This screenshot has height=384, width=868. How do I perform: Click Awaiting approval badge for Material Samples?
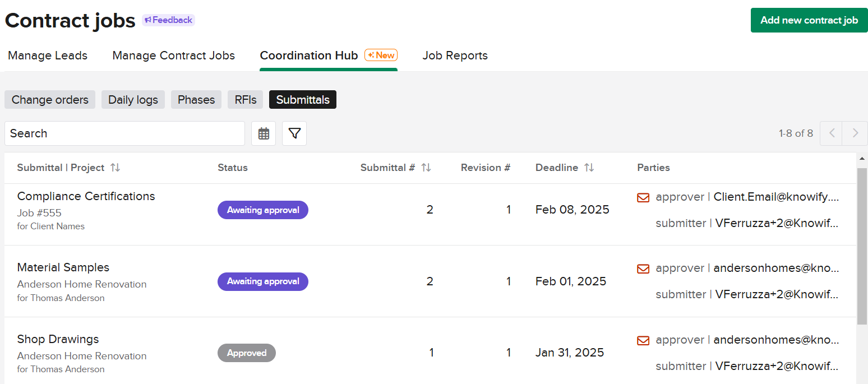coord(263,281)
